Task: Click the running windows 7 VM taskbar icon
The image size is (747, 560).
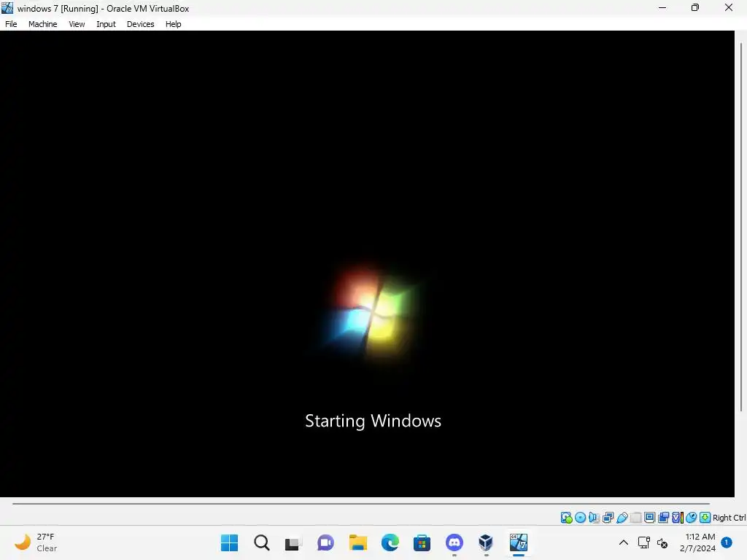Action: coord(519,542)
